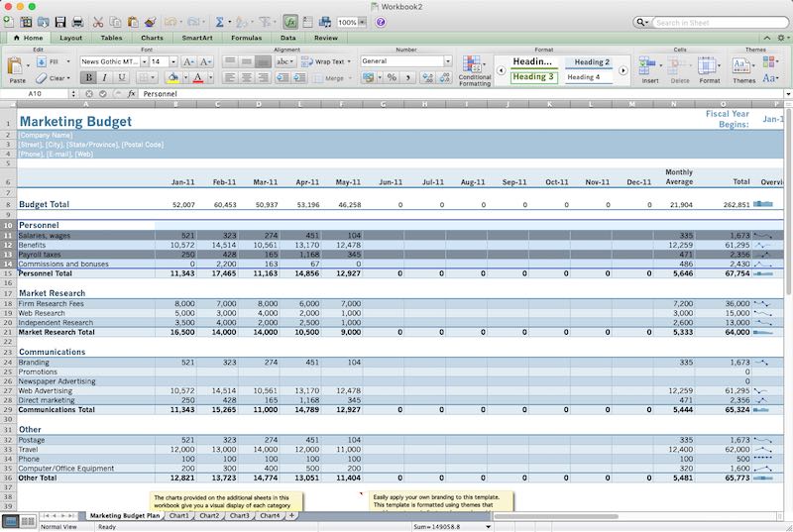
Task: Open the Fill dropdown in Edit group
Action: 68,61
